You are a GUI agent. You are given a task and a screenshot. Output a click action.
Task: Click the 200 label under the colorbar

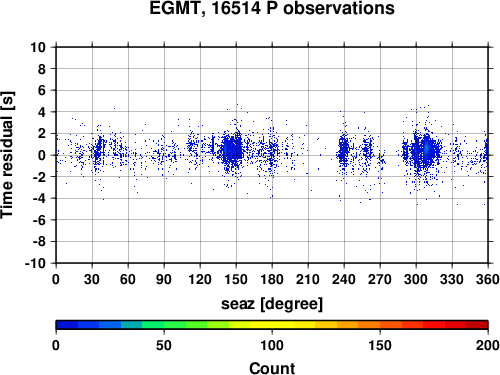click(x=487, y=345)
